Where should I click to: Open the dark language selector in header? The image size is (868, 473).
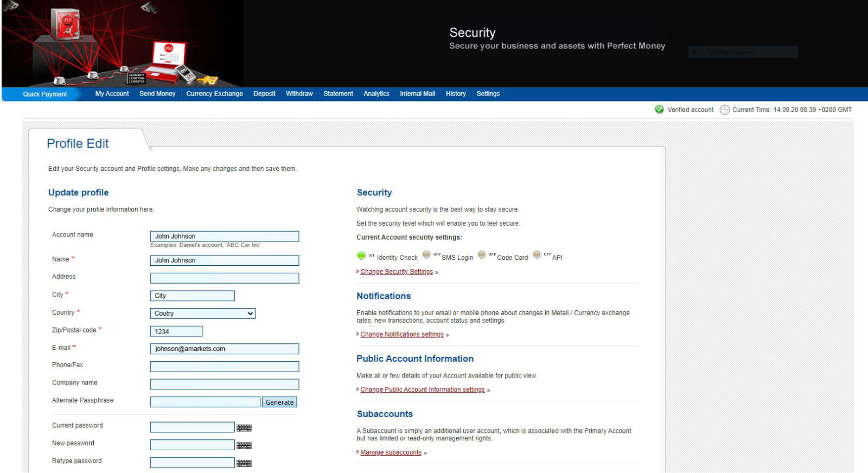743,52
